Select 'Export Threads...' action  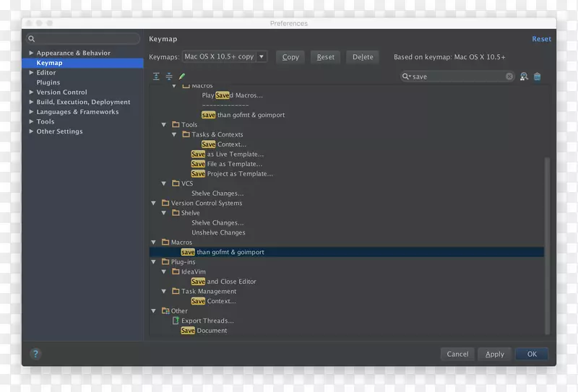[207, 321]
